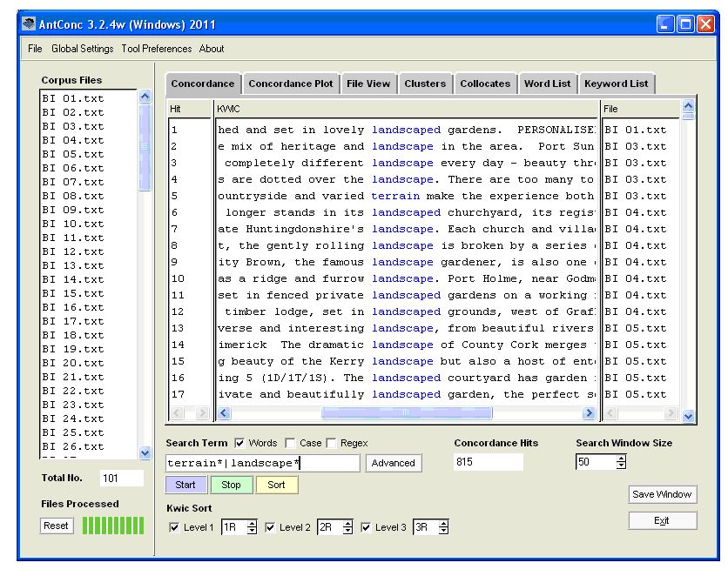Screen dimensions: 728x576
Task: Click the Exit button
Action: click(x=662, y=520)
